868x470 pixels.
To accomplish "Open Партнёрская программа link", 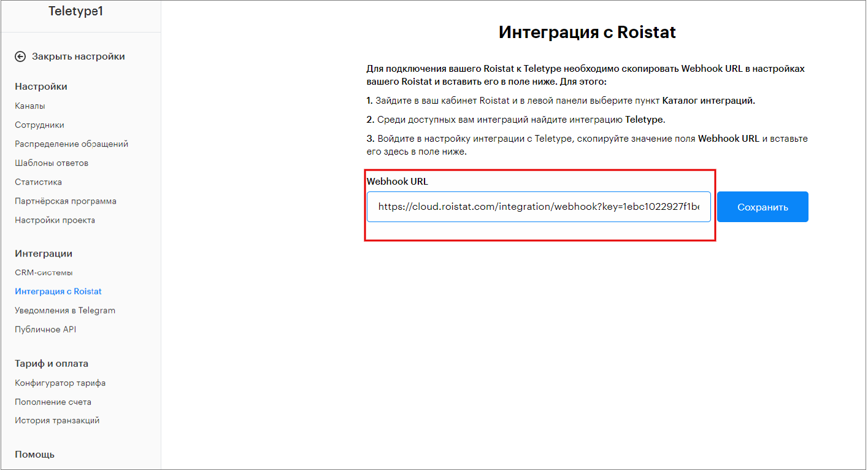I will (66, 201).
